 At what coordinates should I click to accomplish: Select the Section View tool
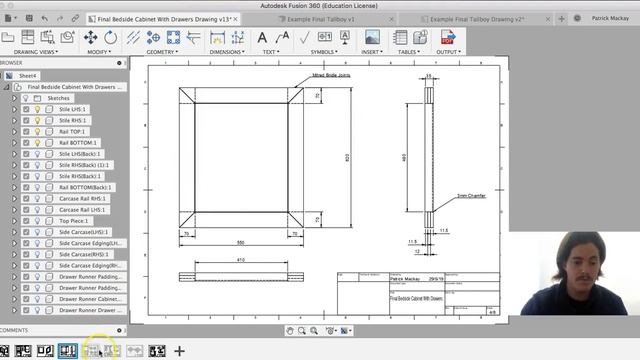pyautogui.click(x=47, y=37)
